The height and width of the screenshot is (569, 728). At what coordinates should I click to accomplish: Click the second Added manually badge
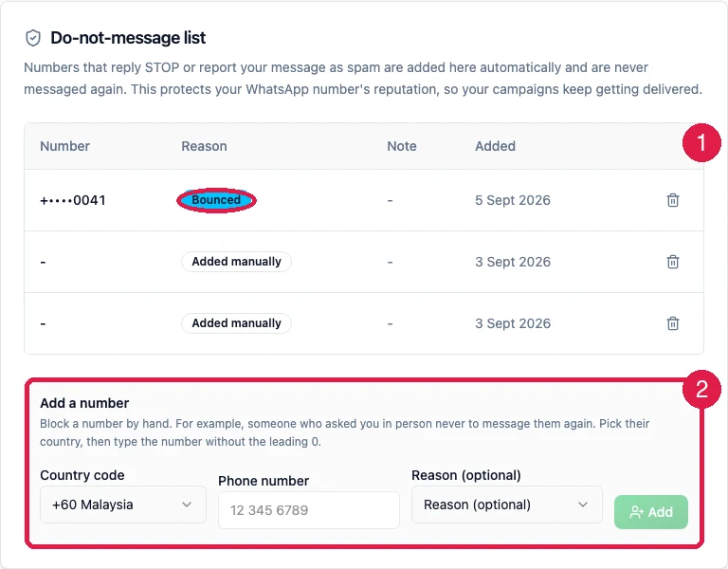(236, 323)
